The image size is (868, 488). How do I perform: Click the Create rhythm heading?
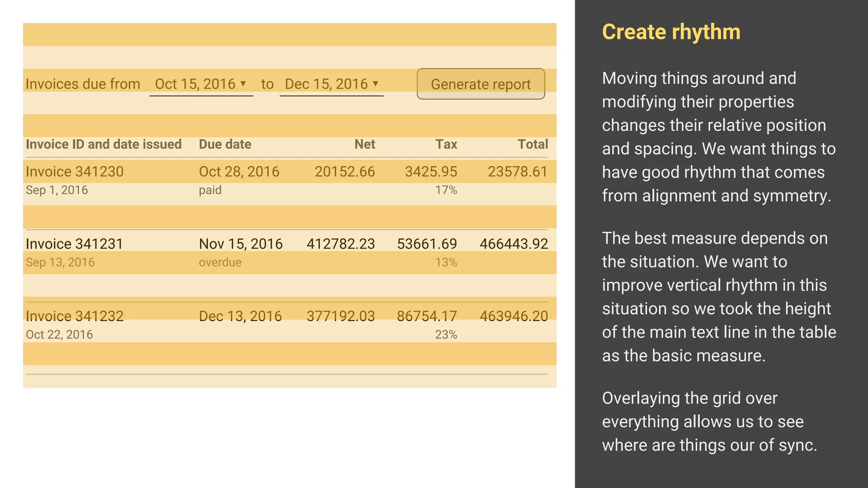point(671,32)
